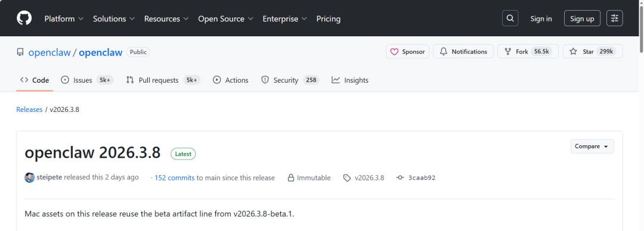The height and width of the screenshot is (231, 644).
Task: Click the 258 Security counter badge
Action: pyautogui.click(x=311, y=80)
